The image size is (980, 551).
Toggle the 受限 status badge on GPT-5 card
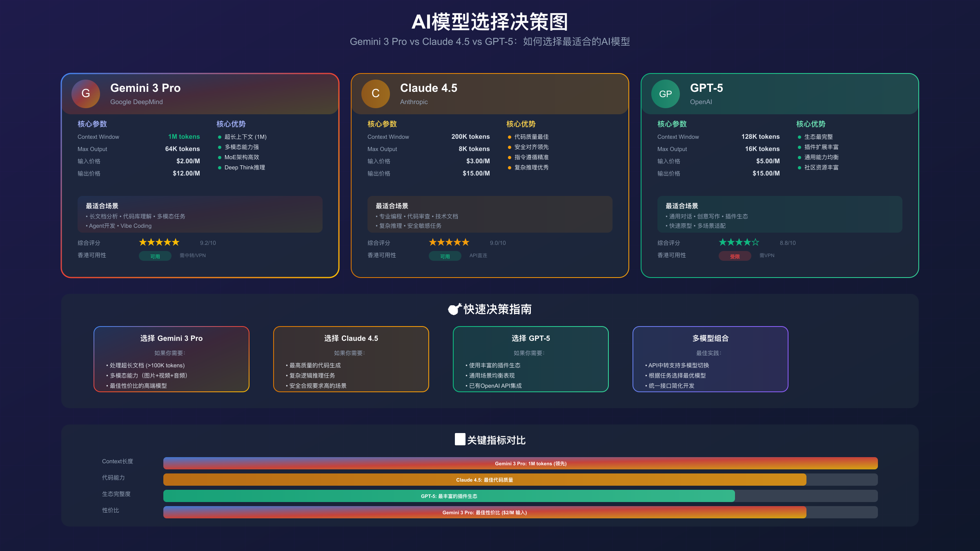tap(735, 256)
